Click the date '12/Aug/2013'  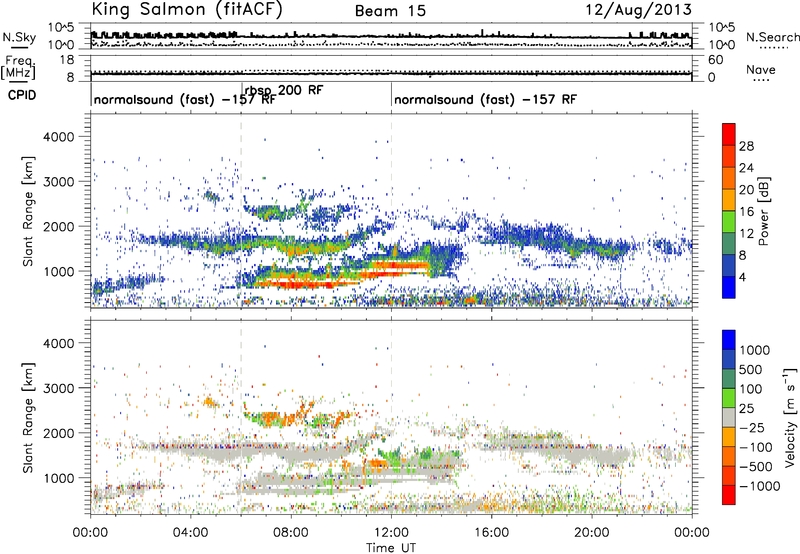638,9
